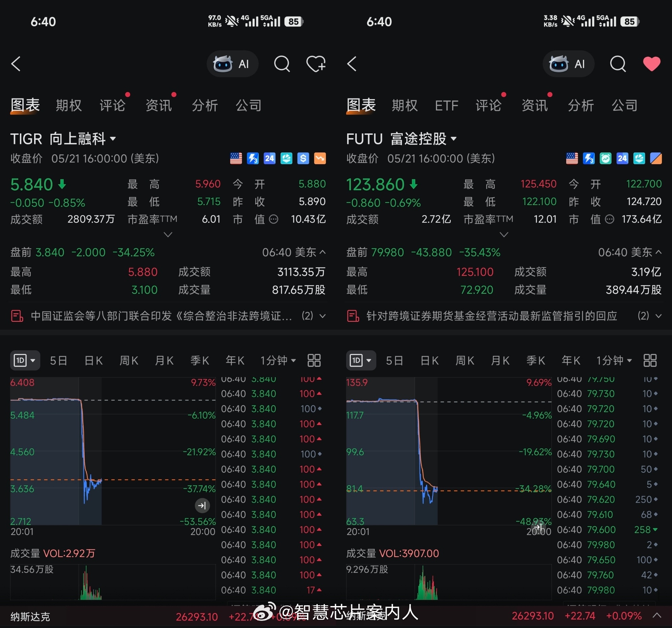Remove FUTU from favorites via red heart
The width and height of the screenshot is (672, 628).
(x=652, y=64)
